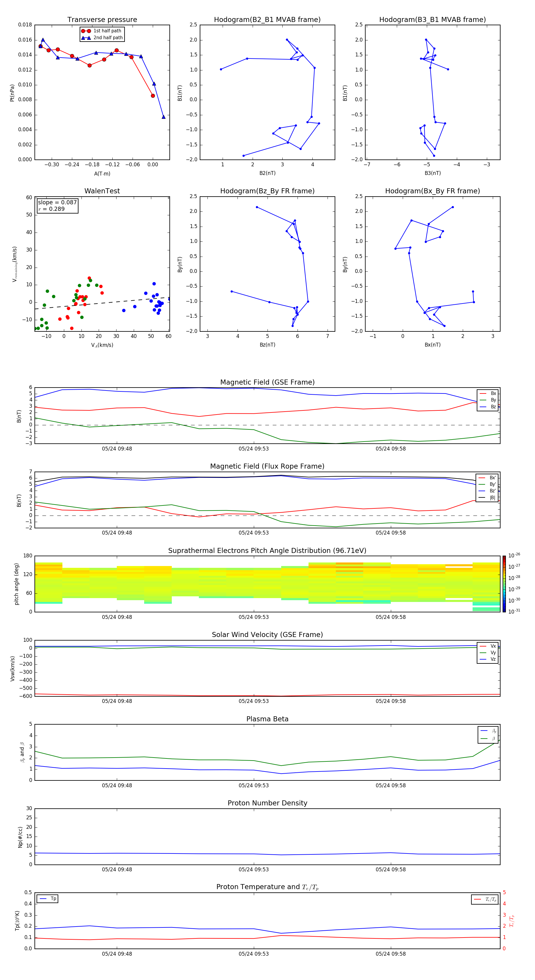Image resolution: width=535 pixels, height=980 pixels.
Task: Click the 'Bz' legend entry in GSE plot
Action: [488, 407]
